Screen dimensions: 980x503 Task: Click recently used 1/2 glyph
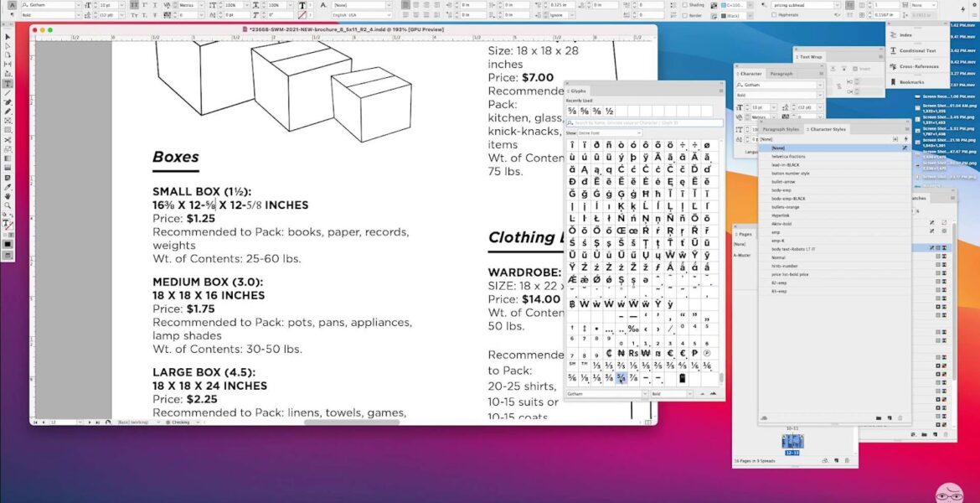pos(610,111)
